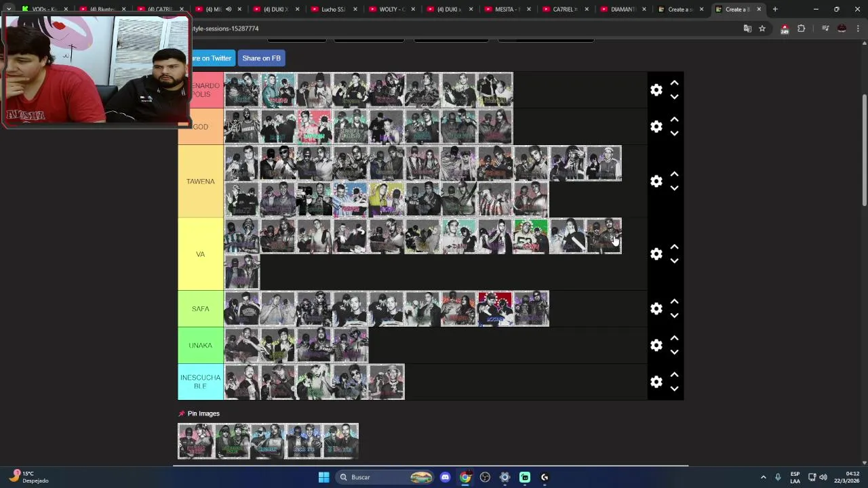Click the address bar URL text
Image resolution: width=868 pixels, height=488 pixels.
tap(226, 28)
